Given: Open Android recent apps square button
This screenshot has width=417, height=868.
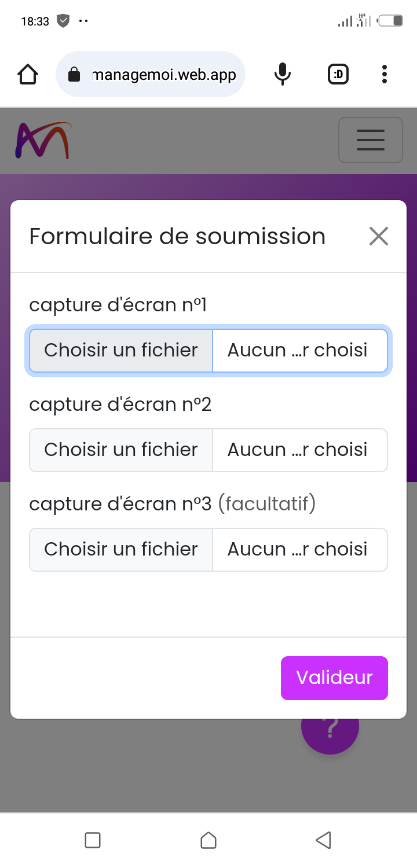Looking at the screenshot, I should click(93, 840).
